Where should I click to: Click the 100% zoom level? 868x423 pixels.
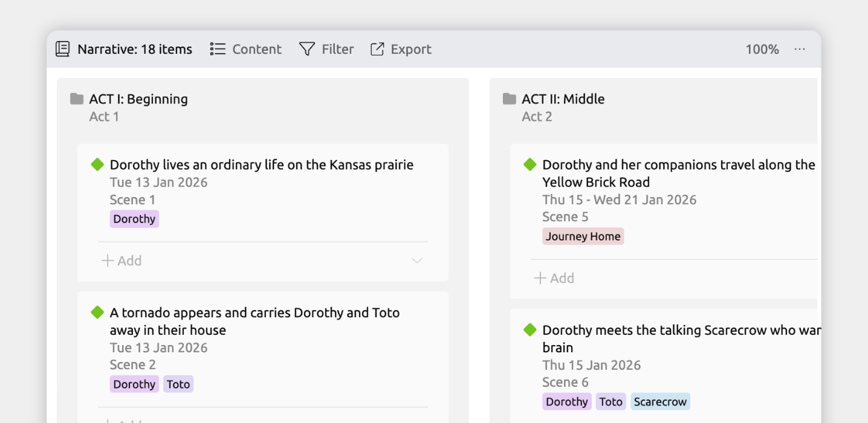(762, 50)
